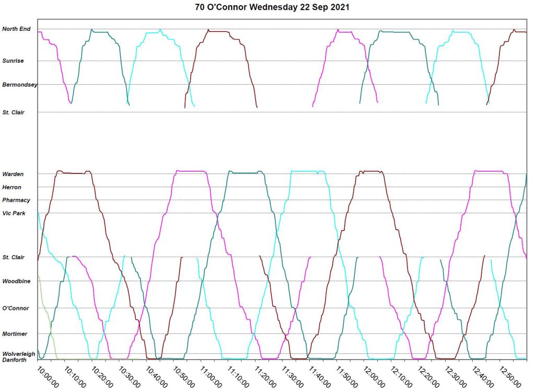Screen dimensions: 535x392
Task: Select the 12:50:00 time tick label
Action: 509,377
